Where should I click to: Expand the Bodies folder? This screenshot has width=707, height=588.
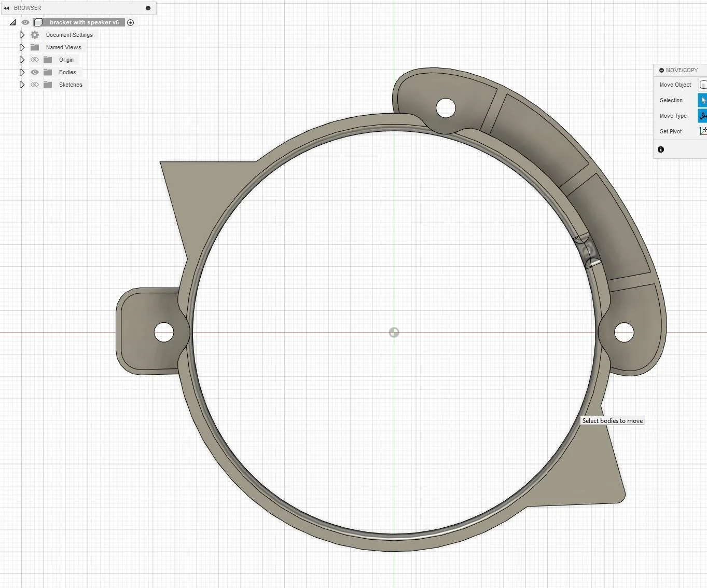22,72
